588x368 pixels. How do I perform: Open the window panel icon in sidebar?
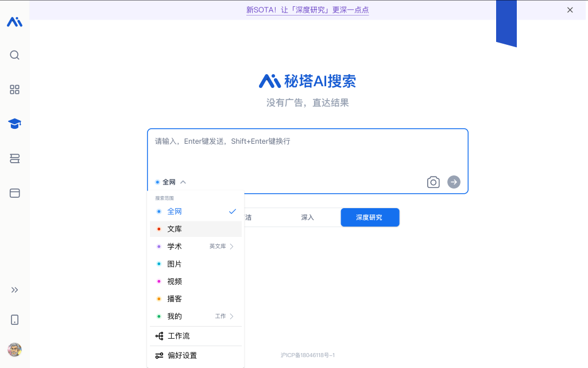14,193
